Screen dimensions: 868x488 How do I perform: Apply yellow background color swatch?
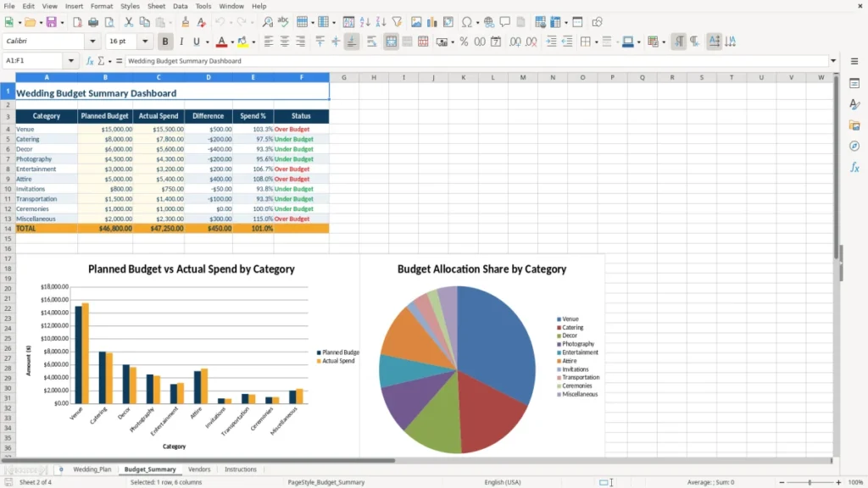pyautogui.click(x=242, y=42)
